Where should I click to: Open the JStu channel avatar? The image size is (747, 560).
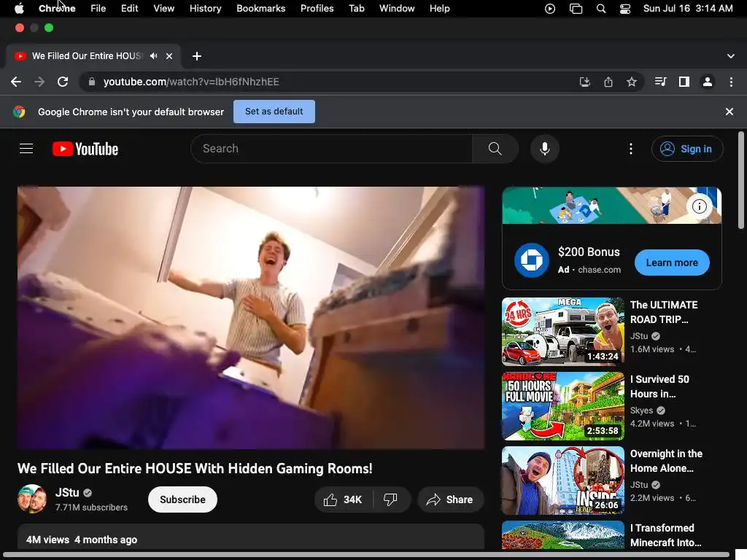(x=32, y=499)
